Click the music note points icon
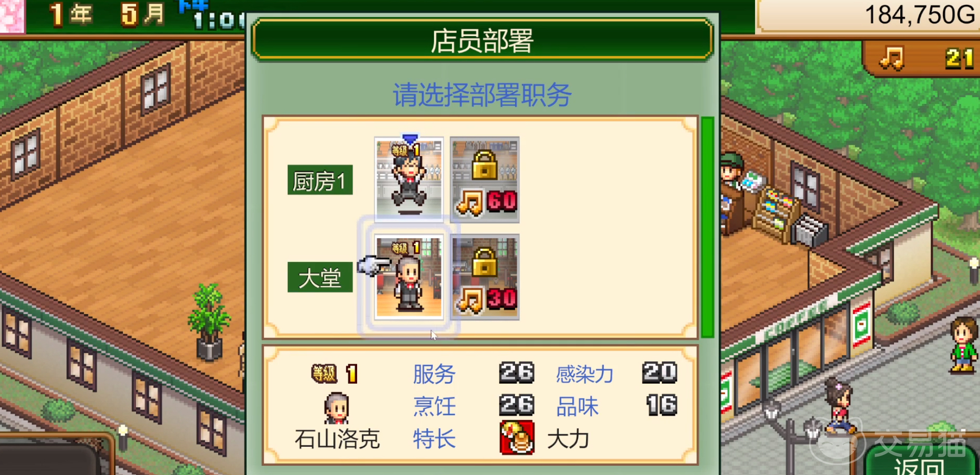The height and width of the screenshot is (475, 980). (893, 59)
